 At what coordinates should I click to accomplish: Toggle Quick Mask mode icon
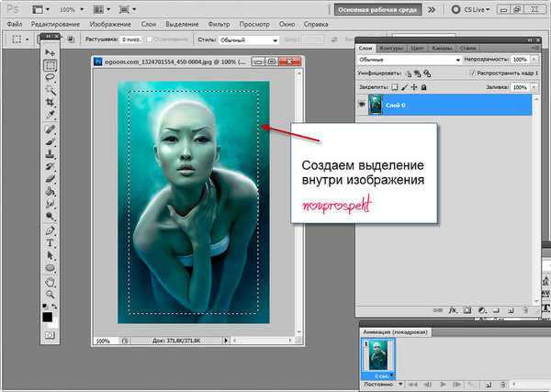pos(50,335)
